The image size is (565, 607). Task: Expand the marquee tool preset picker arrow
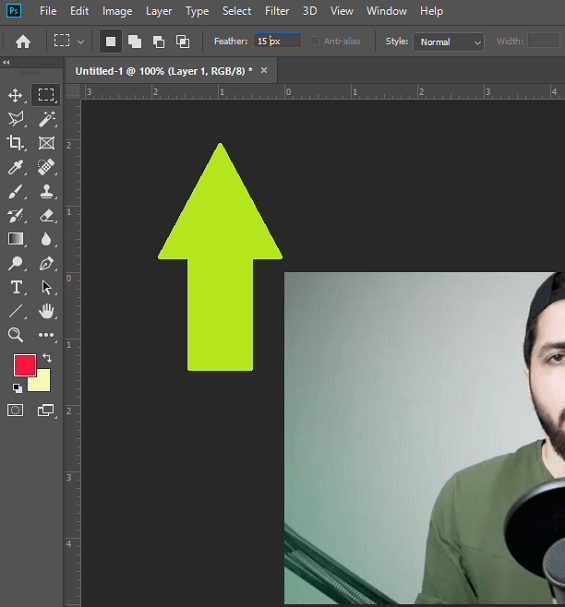pos(80,41)
